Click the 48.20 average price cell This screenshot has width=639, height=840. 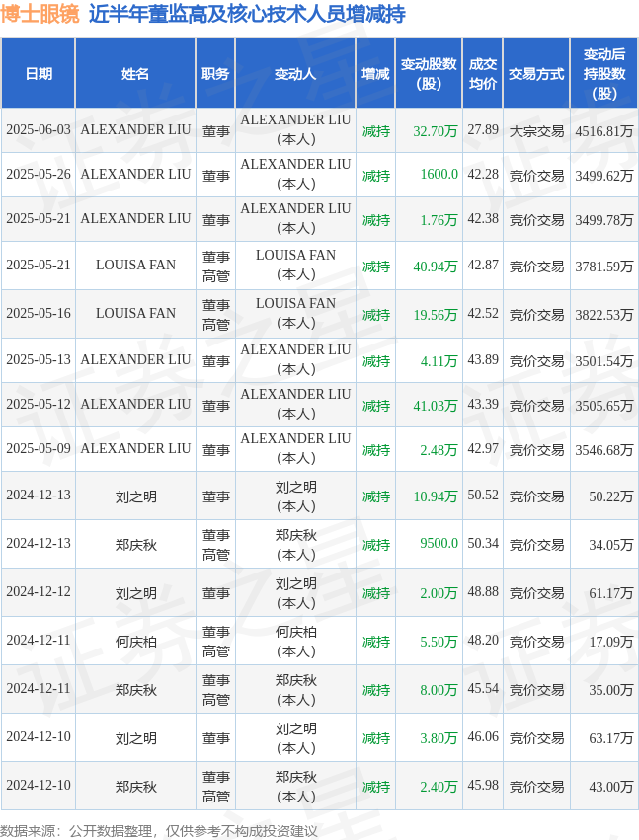pyautogui.click(x=483, y=641)
